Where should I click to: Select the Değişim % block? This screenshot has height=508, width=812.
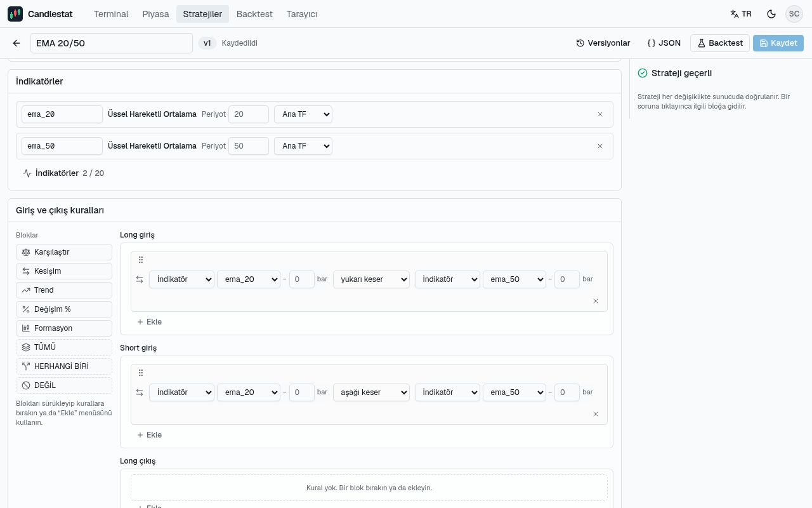[64, 309]
